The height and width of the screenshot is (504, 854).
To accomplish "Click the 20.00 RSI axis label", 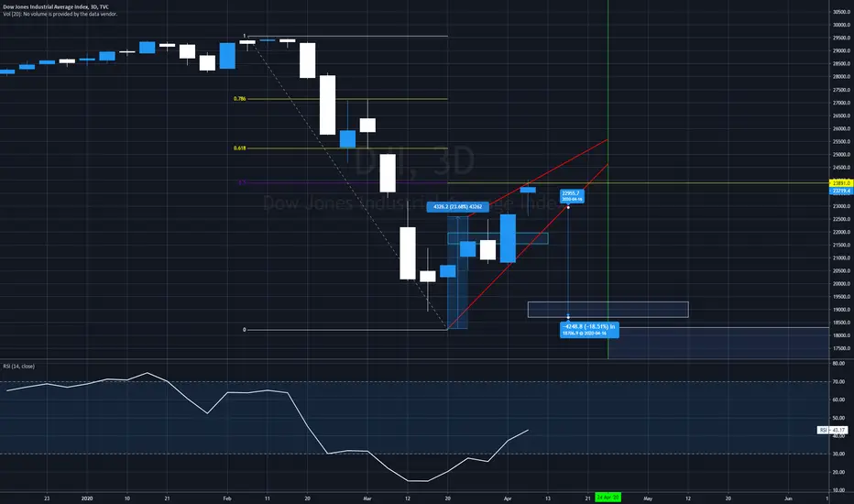I will point(838,473).
